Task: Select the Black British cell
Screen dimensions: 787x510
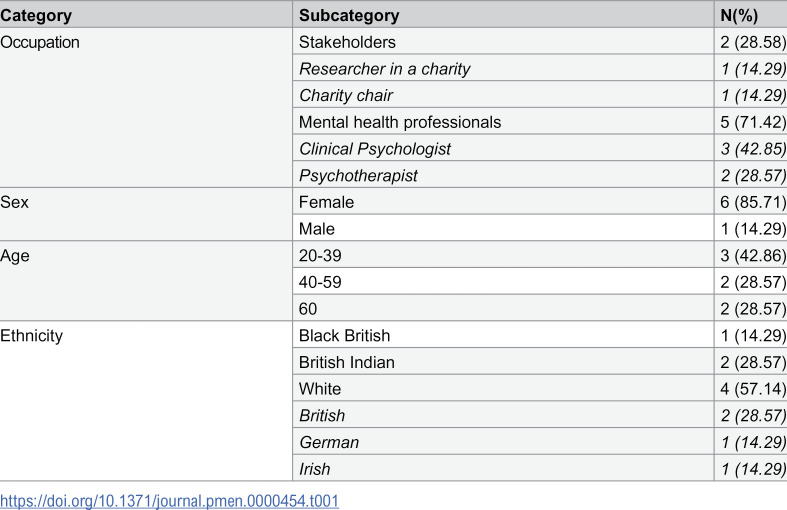Action: tap(503, 335)
